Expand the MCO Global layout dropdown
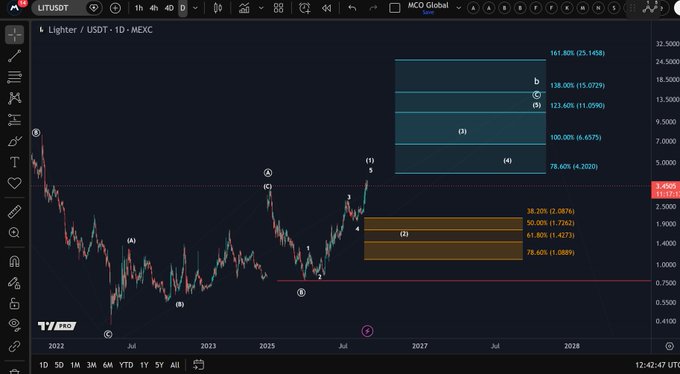Image resolution: width=680 pixels, height=374 pixels. (x=459, y=8)
